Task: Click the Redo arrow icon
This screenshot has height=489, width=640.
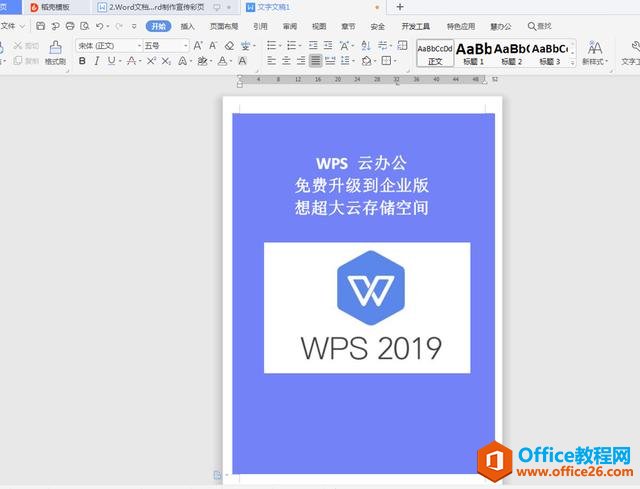Action: coord(119,26)
